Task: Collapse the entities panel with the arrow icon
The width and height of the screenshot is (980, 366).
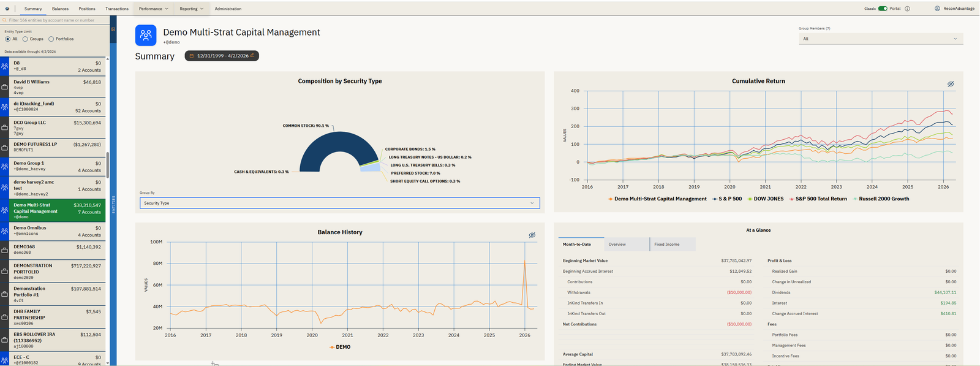Action: pos(113,29)
